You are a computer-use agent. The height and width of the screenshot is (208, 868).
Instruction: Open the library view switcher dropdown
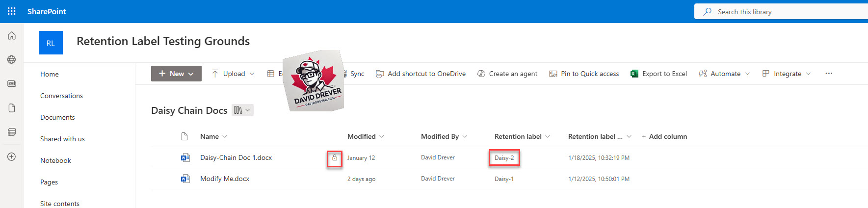[242, 110]
